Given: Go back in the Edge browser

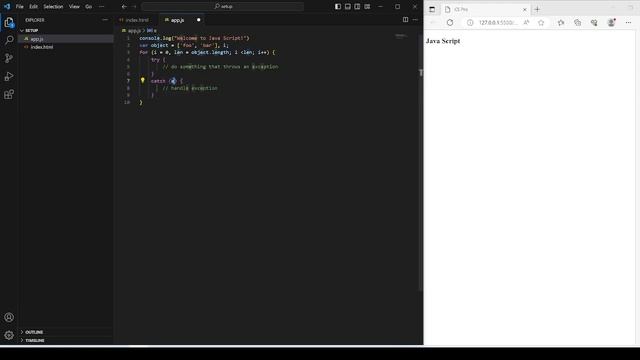Looking at the screenshot, I should [433, 22].
